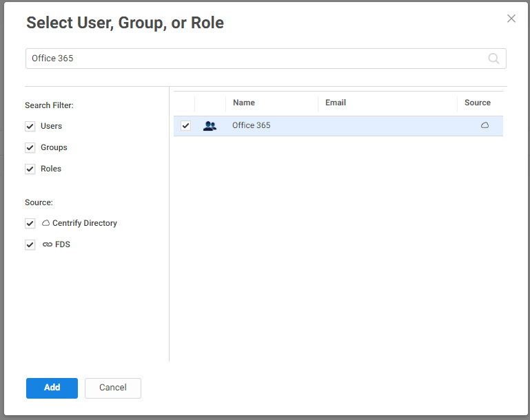Viewport: 530px width, 420px height.
Task: Click the cloud source icon in Office 365 row
Action: pos(485,125)
